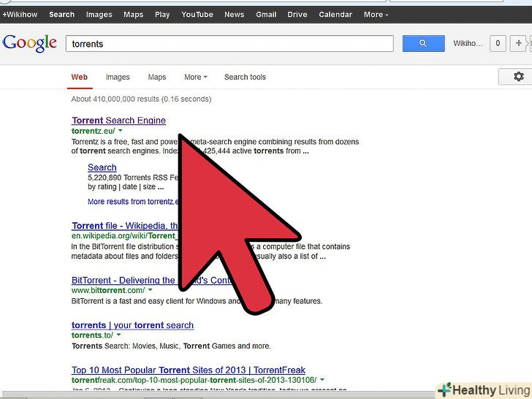Open Calendar from the top bar
Viewport: 532px width, 399px height.
[x=335, y=15]
